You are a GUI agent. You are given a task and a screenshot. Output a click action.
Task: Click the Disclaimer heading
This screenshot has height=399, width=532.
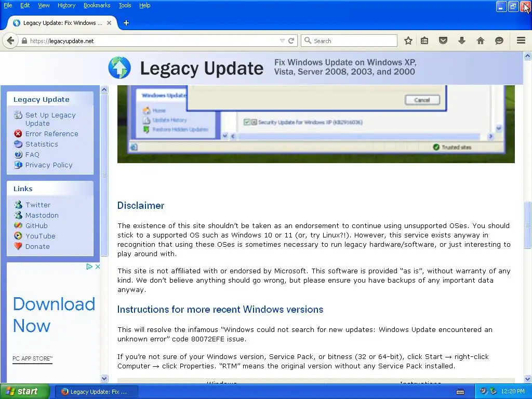tap(141, 206)
